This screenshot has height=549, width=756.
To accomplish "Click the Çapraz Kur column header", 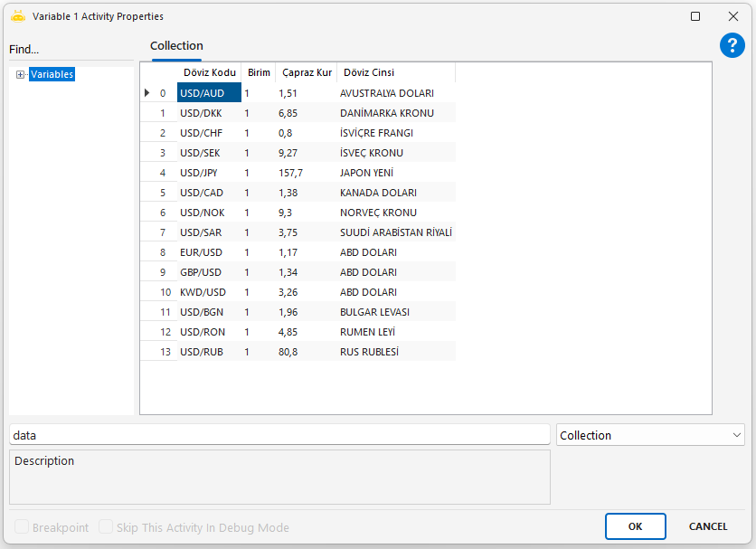I will pos(307,72).
